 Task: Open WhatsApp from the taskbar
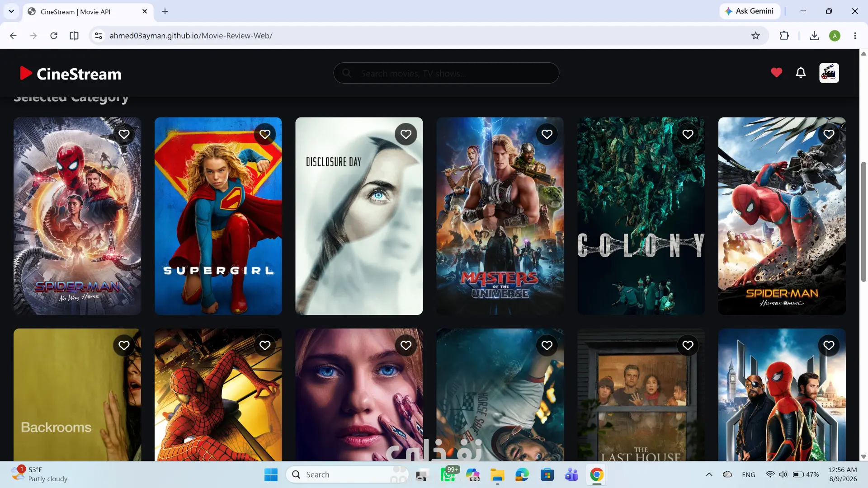click(x=448, y=475)
